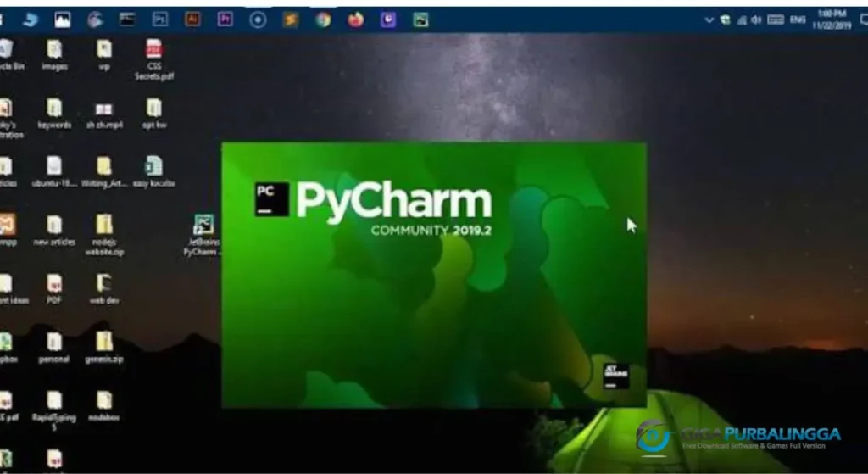
Task: Select the RapidTyping 5 desktop shortcut
Action: (x=54, y=411)
